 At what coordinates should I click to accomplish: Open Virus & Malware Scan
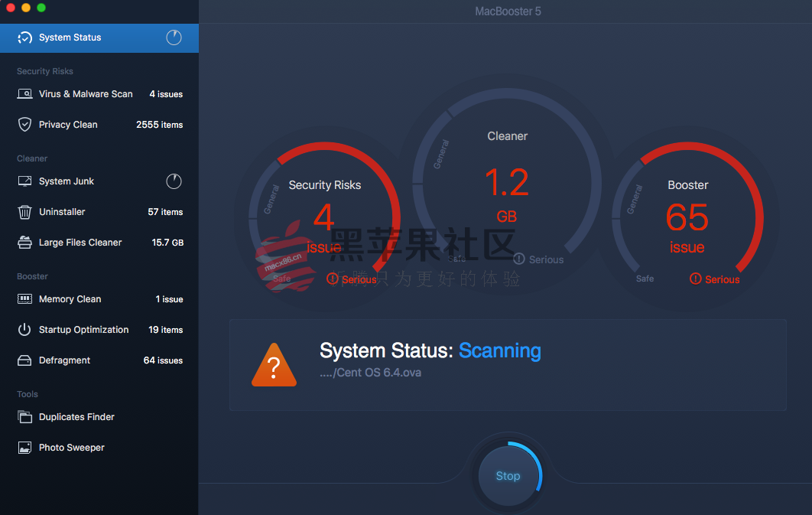click(x=99, y=94)
